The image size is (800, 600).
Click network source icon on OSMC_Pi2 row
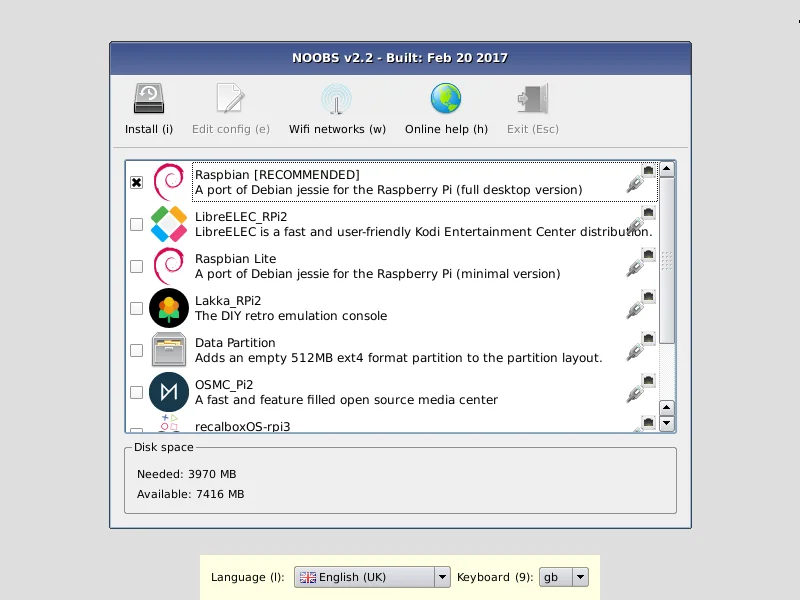tap(641, 389)
